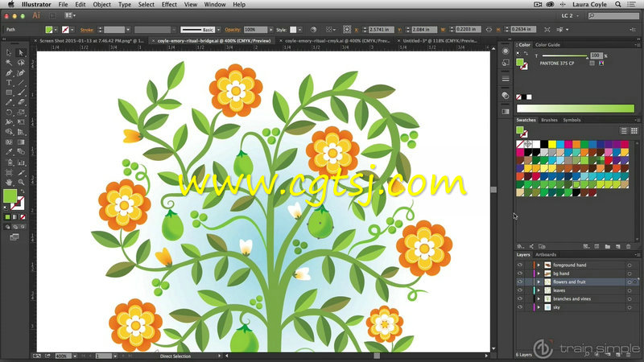Expand the bg hand layer
The image size is (644, 362).
tap(539, 274)
